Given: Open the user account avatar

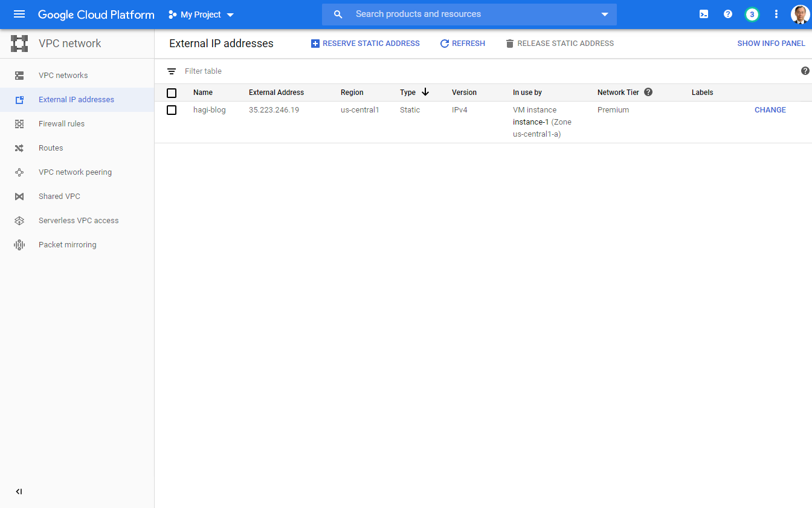Looking at the screenshot, I should pos(800,15).
